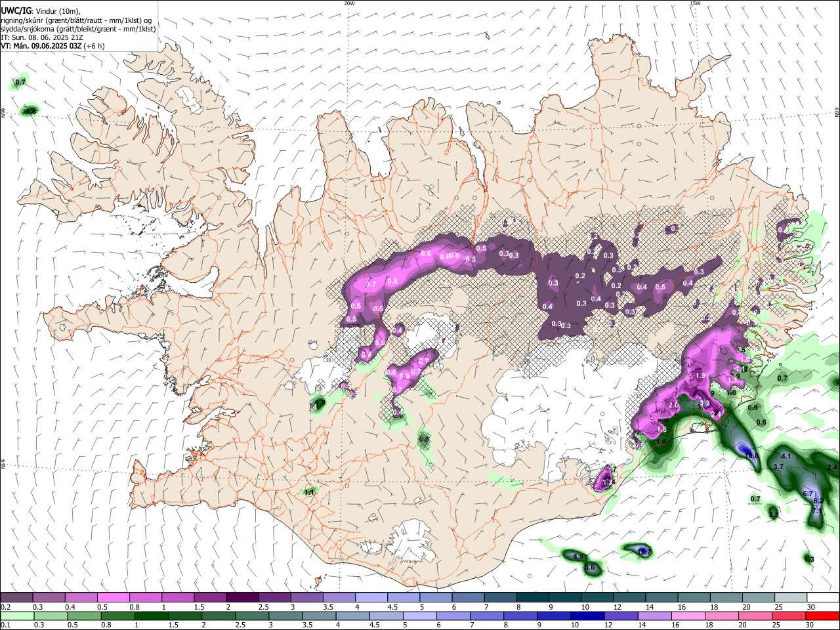Select the 4.1 precipitation value
This screenshot has width=840, height=630.
[x=786, y=457]
